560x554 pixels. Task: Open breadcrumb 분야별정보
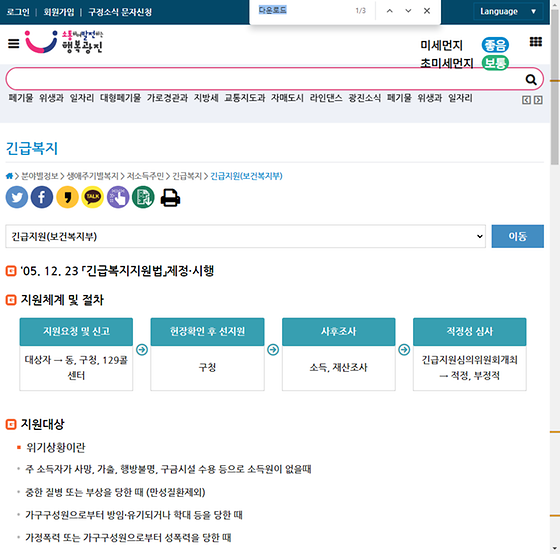[x=40, y=176]
